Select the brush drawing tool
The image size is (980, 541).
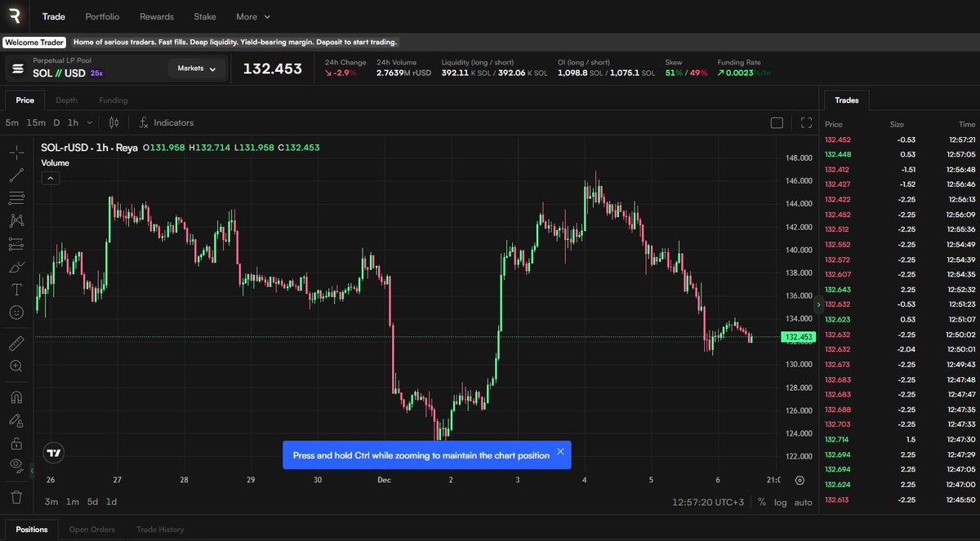click(x=16, y=266)
